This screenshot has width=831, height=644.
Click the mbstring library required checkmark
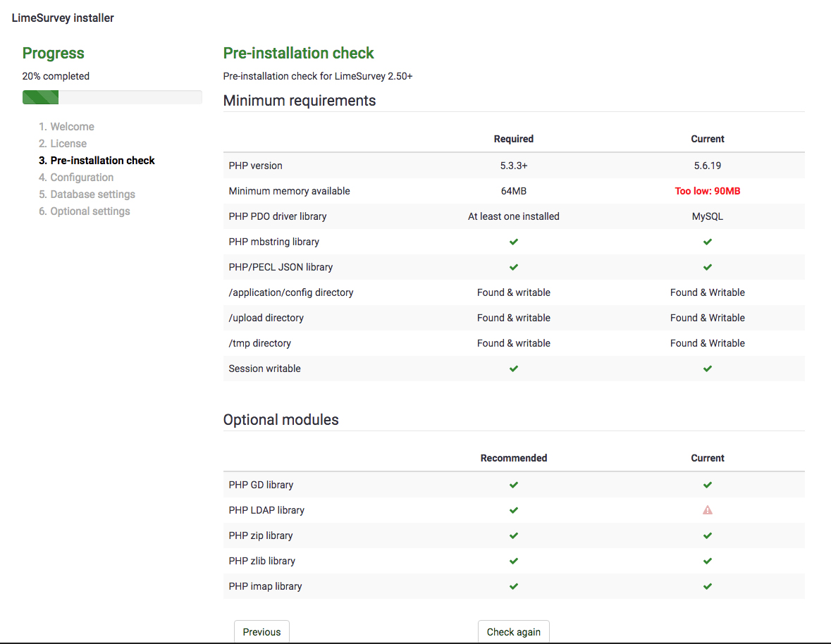(x=514, y=242)
